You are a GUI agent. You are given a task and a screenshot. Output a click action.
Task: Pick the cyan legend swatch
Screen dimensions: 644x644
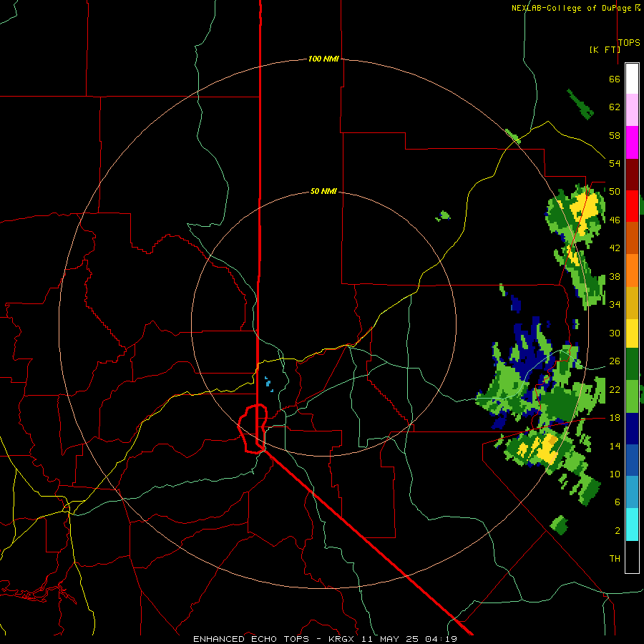pos(632,525)
